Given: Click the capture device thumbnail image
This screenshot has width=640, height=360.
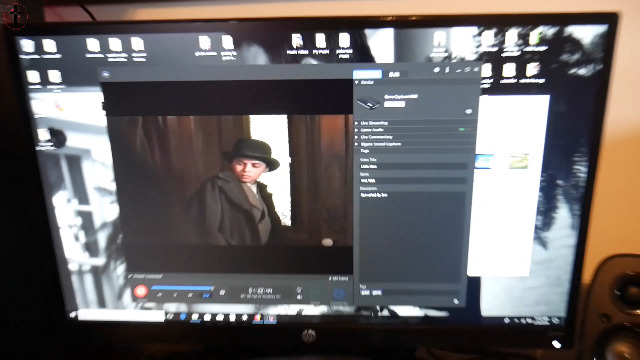Looking at the screenshot, I should point(369,102).
